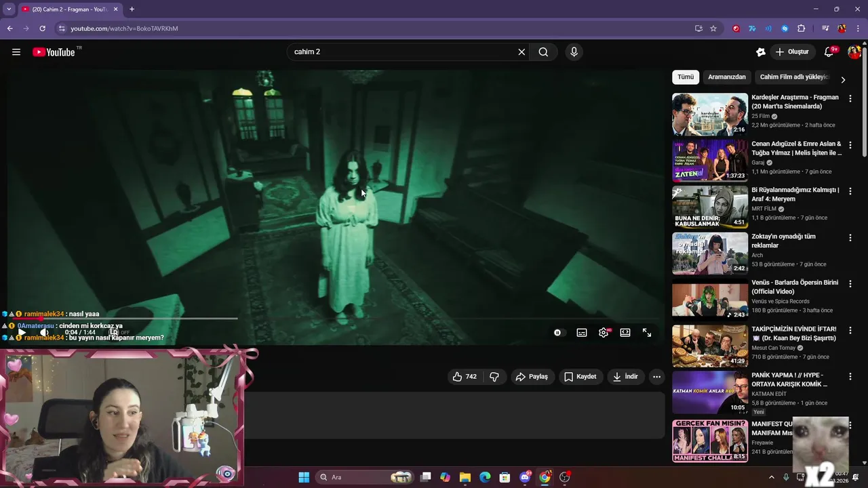Download the video with the İndir button
The width and height of the screenshot is (868, 488).
pos(625,377)
